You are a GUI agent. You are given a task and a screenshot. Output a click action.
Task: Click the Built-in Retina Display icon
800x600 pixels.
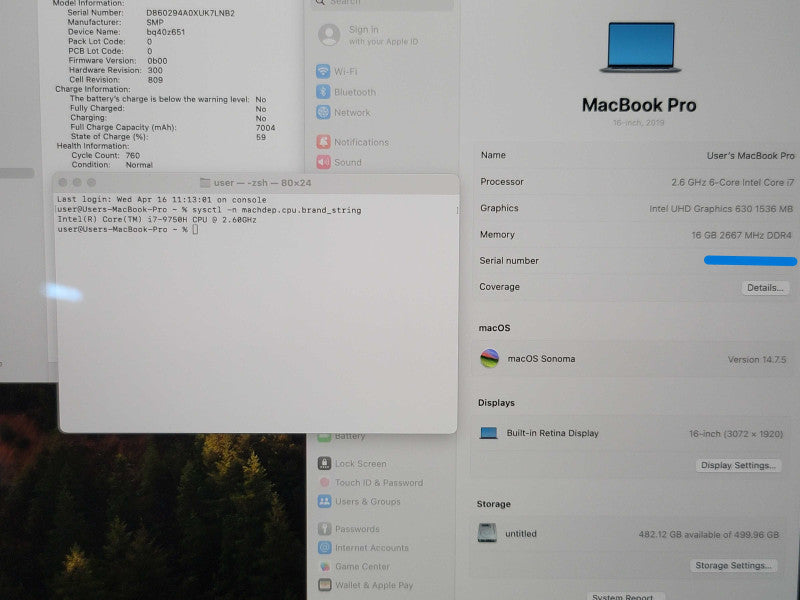pyautogui.click(x=488, y=433)
